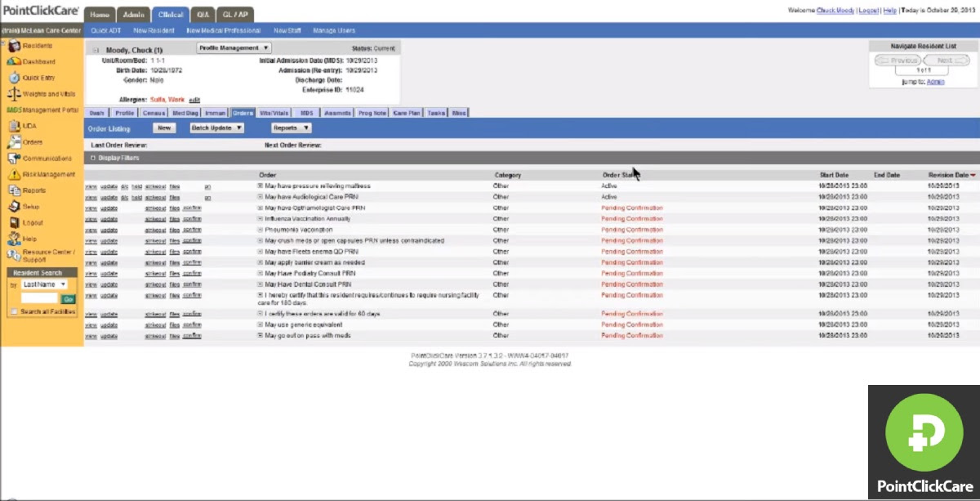The image size is (980, 501).
Task: Open the Reports dropdown in Order Listing
Action: point(292,127)
